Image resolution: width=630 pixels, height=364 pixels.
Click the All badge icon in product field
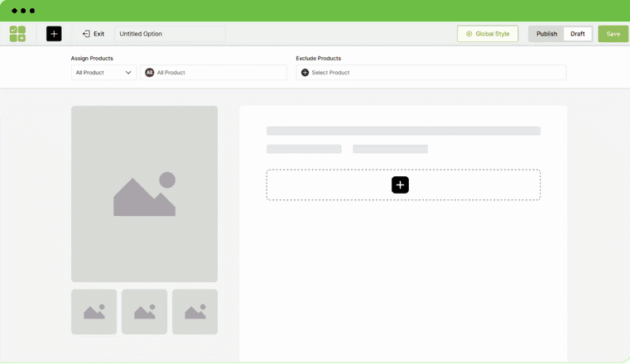(x=150, y=73)
